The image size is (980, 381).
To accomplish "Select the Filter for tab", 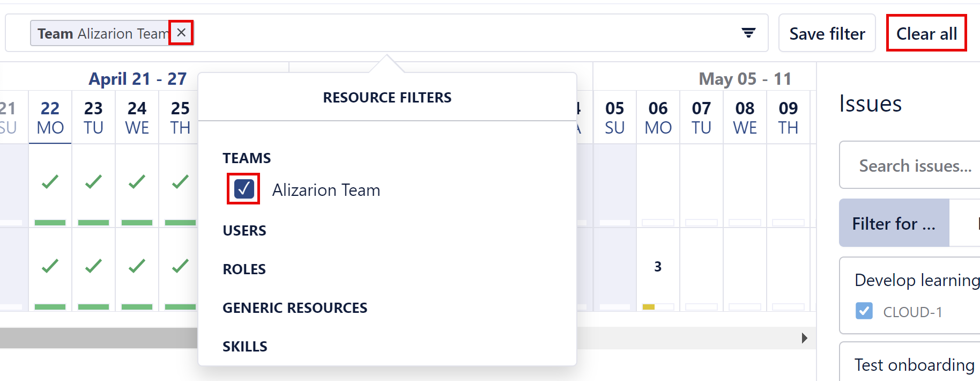I will [894, 223].
